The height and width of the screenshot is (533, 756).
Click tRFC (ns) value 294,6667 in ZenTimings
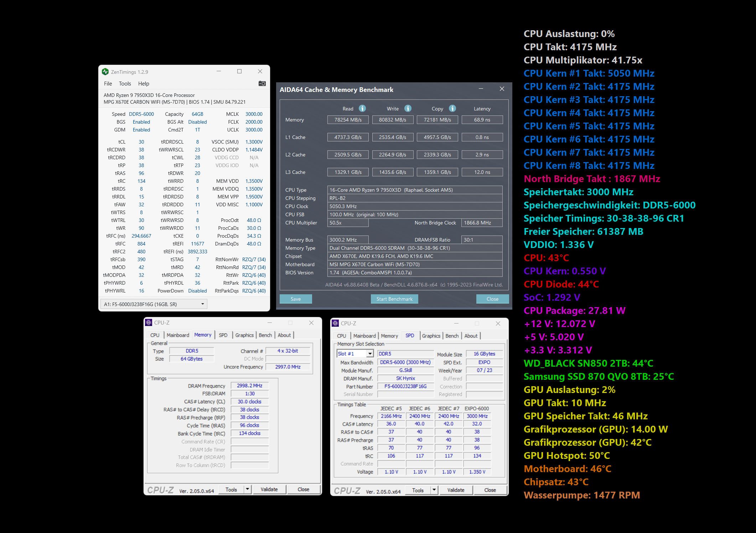tap(141, 236)
